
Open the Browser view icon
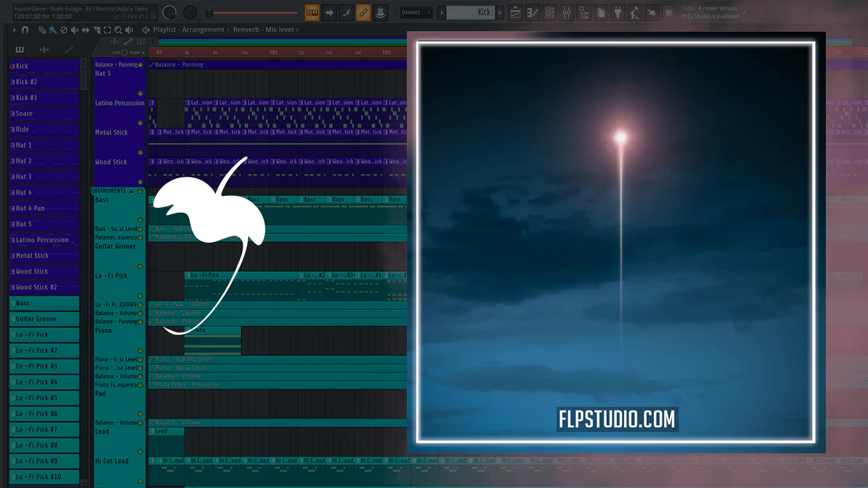584,12
